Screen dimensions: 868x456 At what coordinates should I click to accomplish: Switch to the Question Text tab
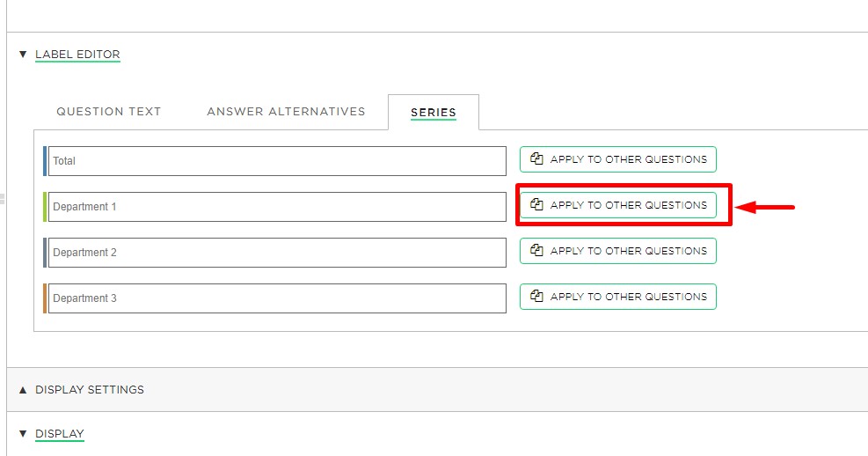(108, 112)
